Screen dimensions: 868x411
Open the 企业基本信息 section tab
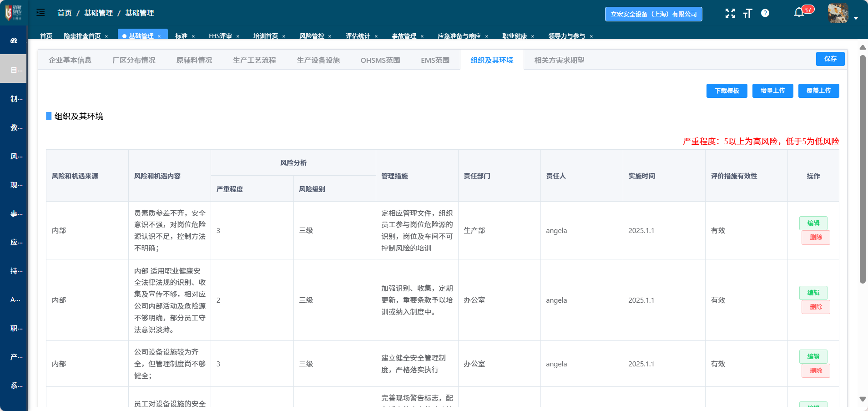coord(70,60)
